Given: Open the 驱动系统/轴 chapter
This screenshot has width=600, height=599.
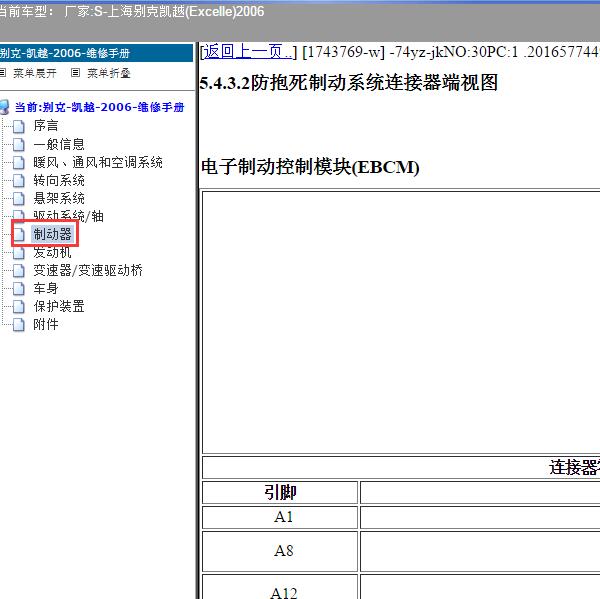Looking at the screenshot, I should click(68, 216).
